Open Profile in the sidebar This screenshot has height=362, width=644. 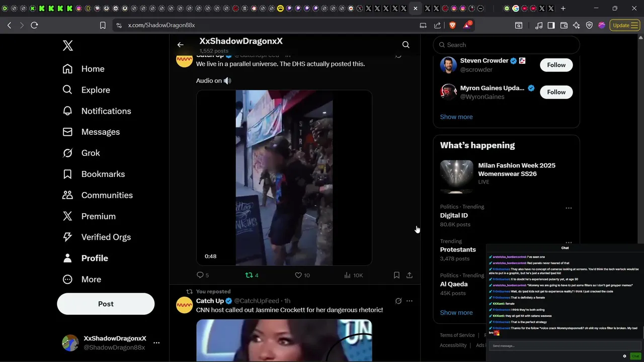pos(85,258)
